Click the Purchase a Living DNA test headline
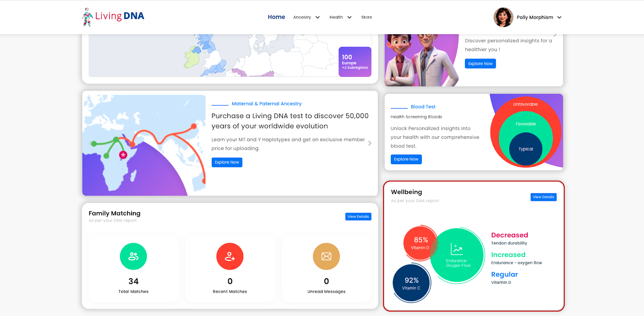644x316 pixels. [290, 121]
